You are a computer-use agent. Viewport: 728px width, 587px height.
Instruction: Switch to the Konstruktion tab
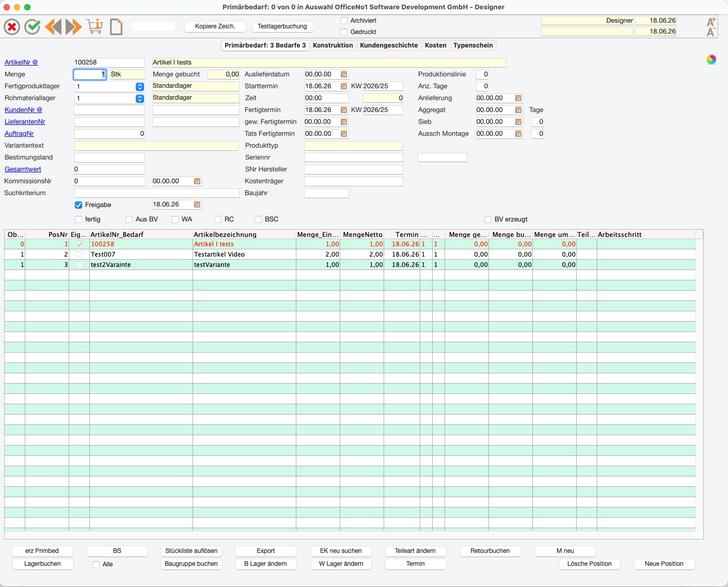coord(333,45)
